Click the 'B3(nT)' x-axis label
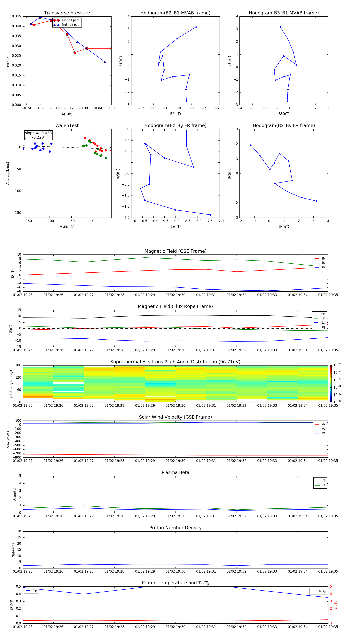Image resolution: width=351 pixels, height=644 pixels. [284, 114]
